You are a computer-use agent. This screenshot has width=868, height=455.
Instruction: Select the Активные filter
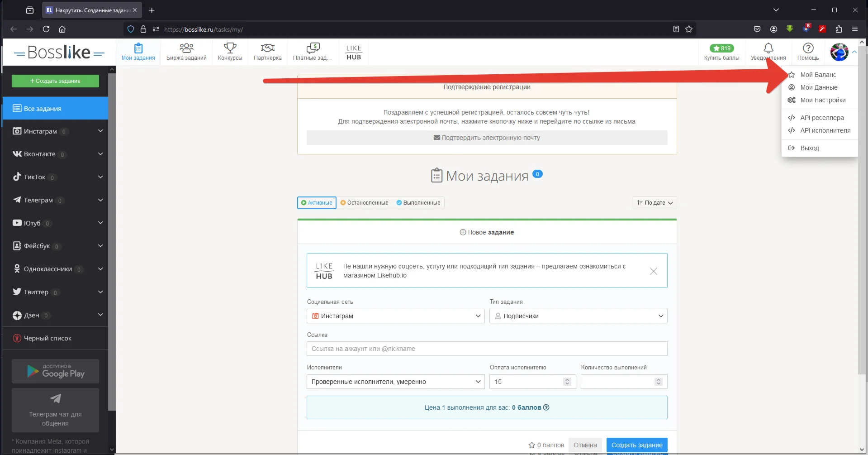pyautogui.click(x=317, y=203)
